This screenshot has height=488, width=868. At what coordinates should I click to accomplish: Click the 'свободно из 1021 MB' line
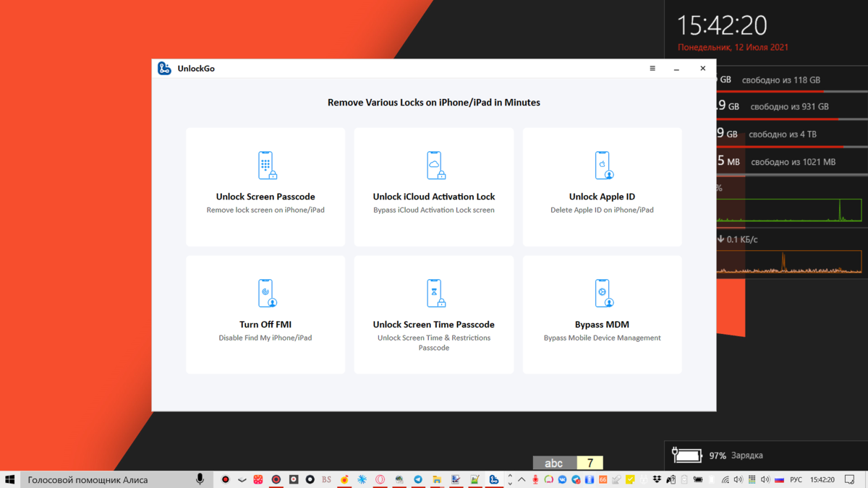pyautogui.click(x=793, y=162)
